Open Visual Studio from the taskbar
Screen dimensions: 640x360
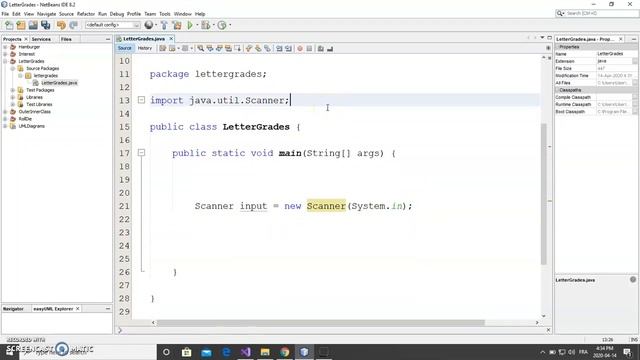point(245,352)
